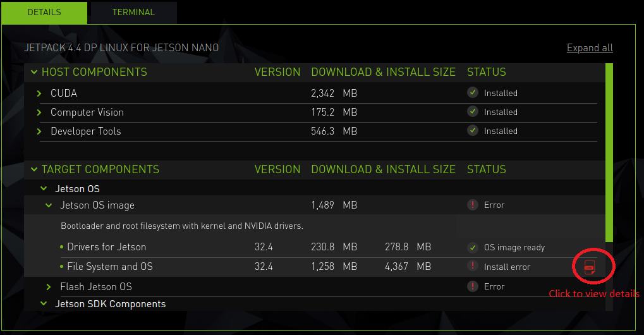
Task: Collapse the Target Components section
Action: tap(33, 169)
